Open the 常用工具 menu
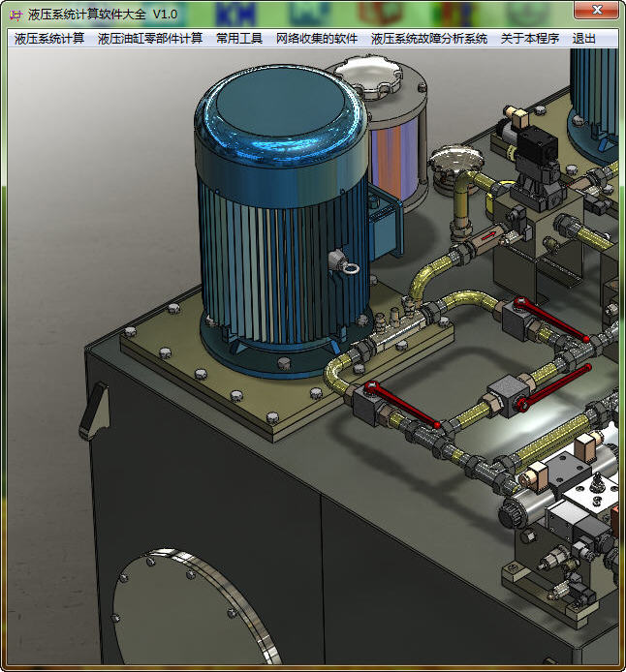Screen dimensions: 626x672 tap(239, 39)
